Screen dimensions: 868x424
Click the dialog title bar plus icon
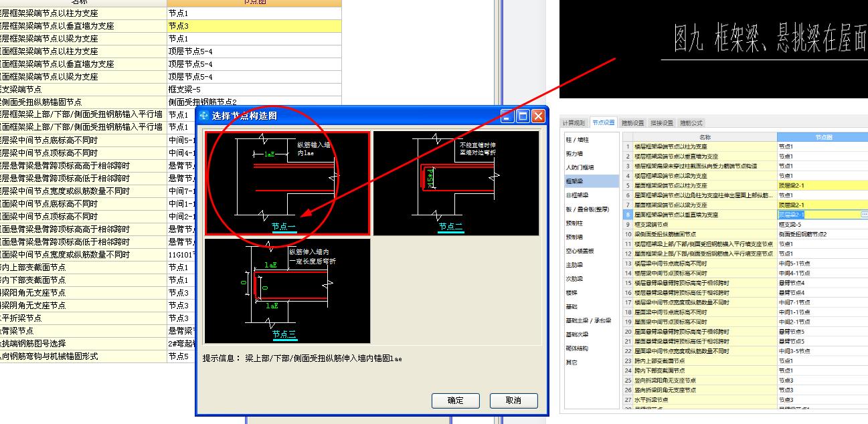tap(204, 116)
